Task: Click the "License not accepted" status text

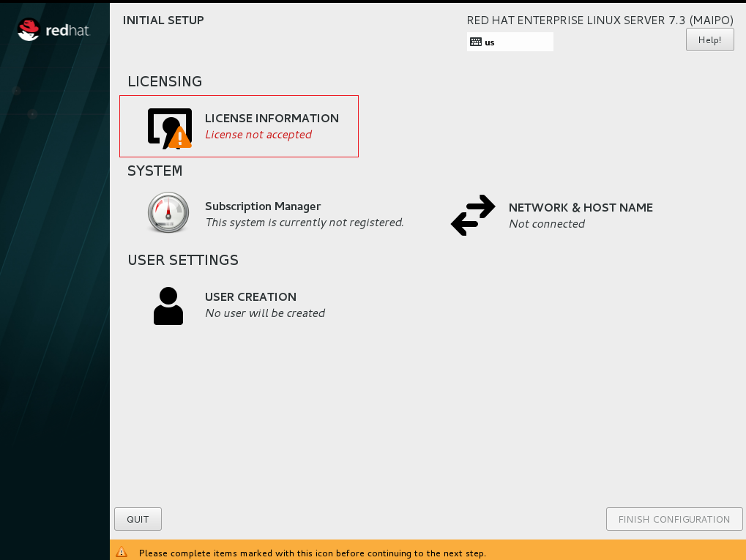Action: tap(258, 135)
